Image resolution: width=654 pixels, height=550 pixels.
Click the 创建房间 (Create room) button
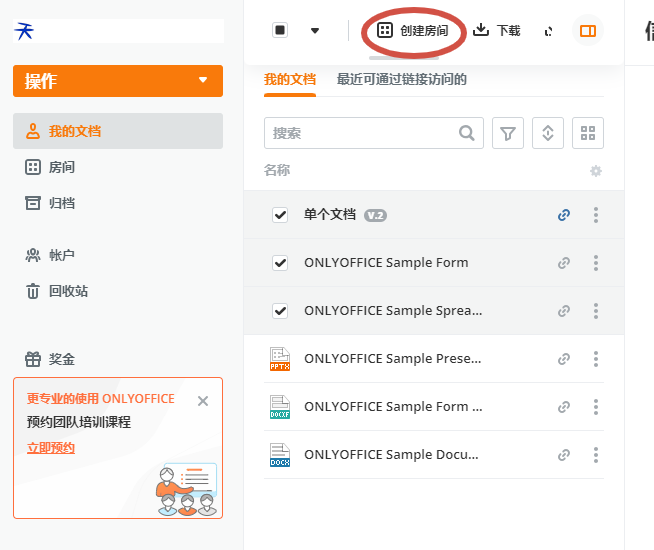tap(413, 30)
